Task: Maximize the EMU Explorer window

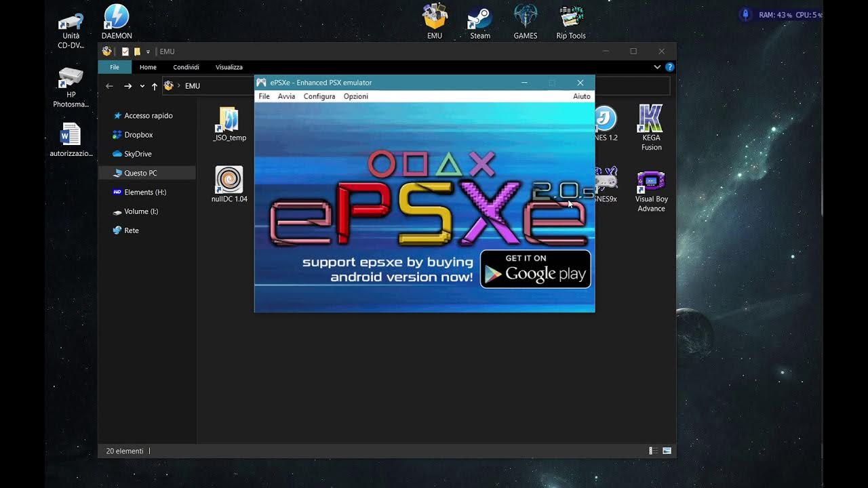Action: click(x=633, y=52)
